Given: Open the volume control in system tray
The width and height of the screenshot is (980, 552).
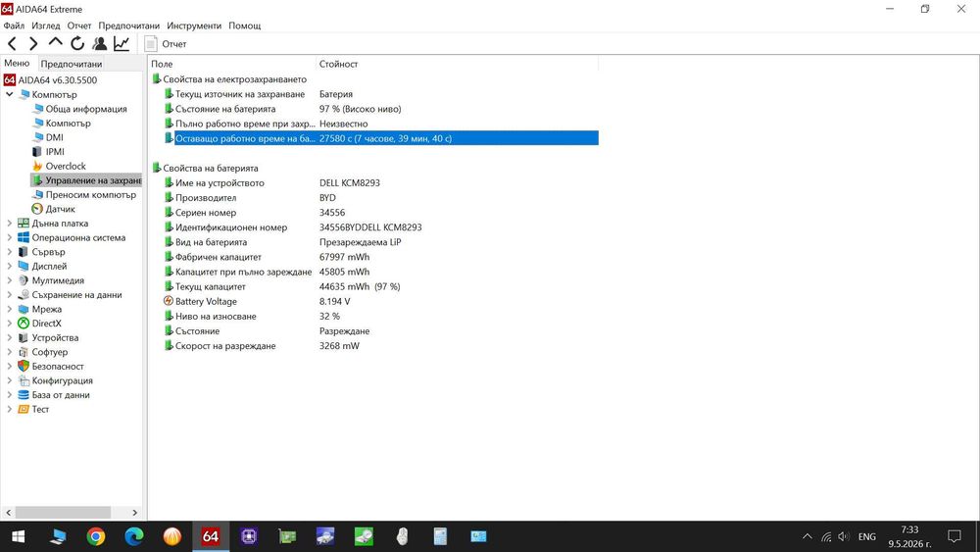Looking at the screenshot, I should [x=844, y=536].
